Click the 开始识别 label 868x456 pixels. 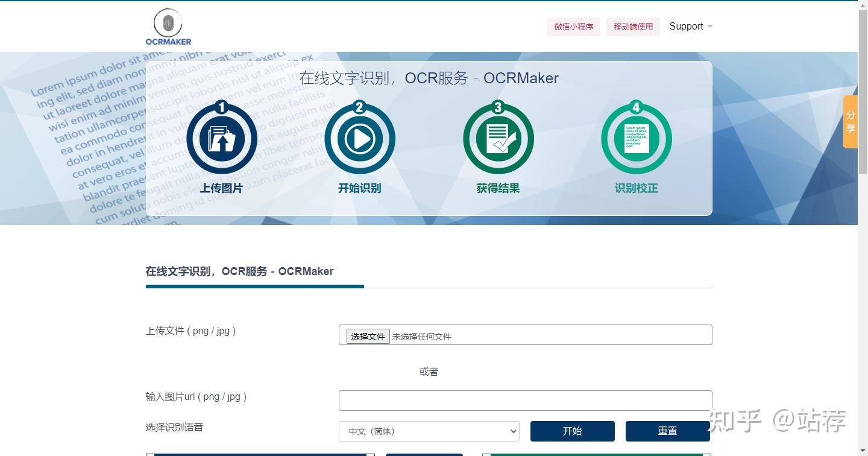point(360,188)
